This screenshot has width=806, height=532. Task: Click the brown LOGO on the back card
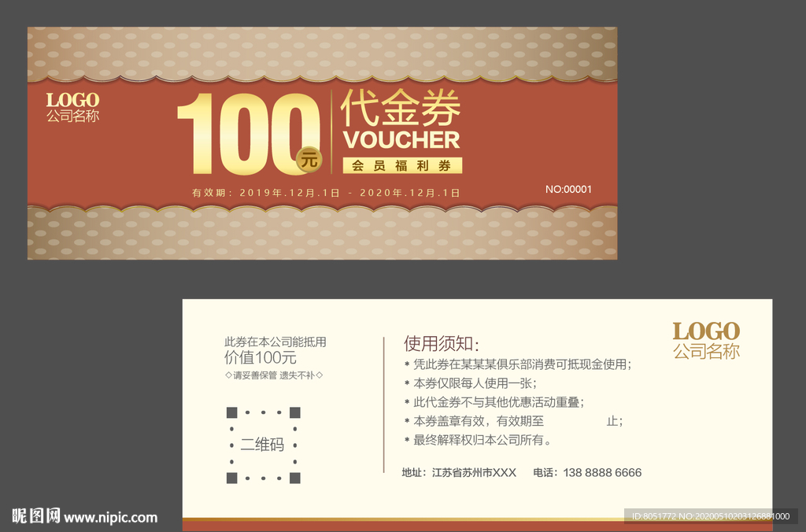(x=706, y=331)
